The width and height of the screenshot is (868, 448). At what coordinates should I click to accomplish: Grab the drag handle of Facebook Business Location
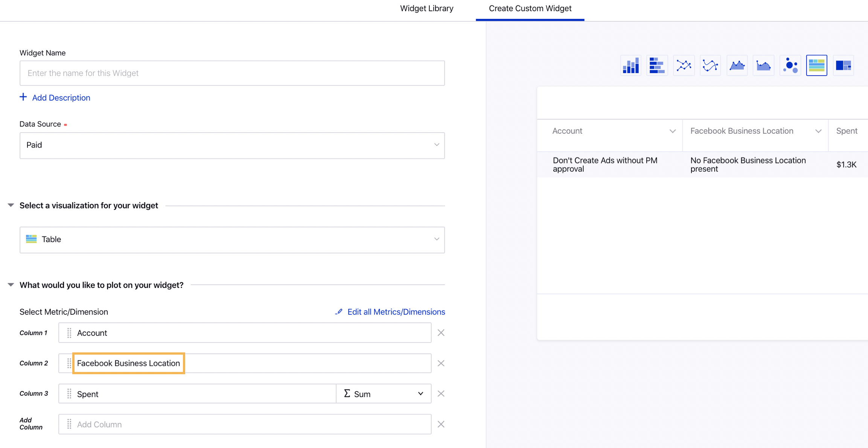[69, 363]
